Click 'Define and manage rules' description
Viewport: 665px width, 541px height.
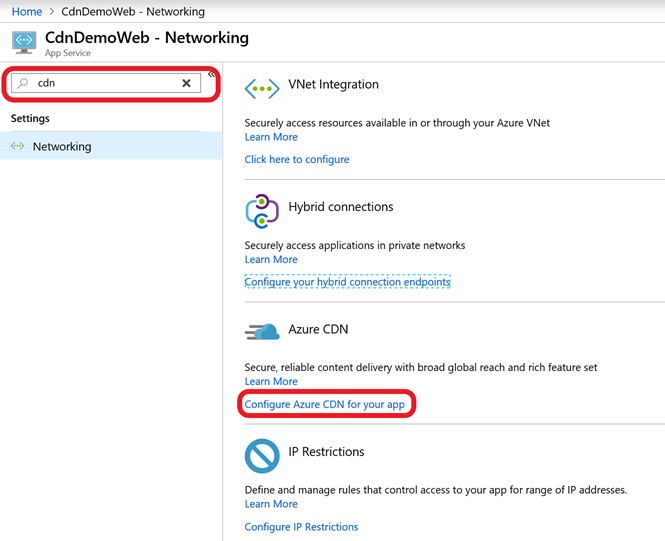click(x=436, y=490)
